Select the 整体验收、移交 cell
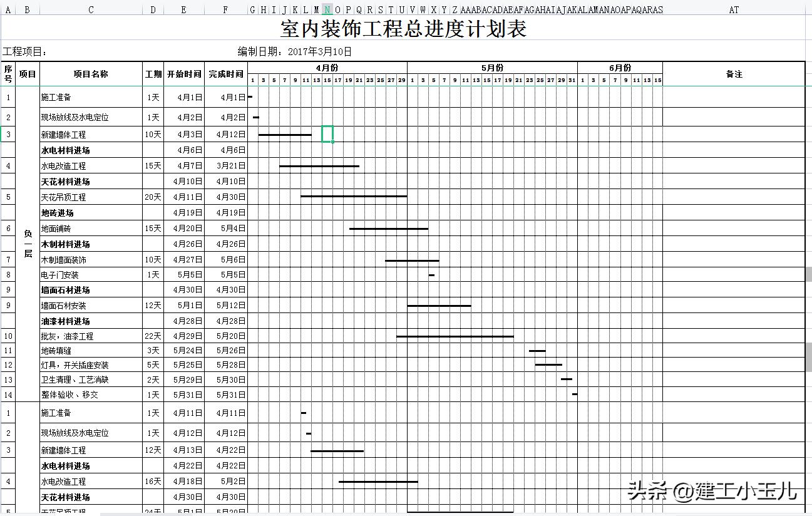The image size is (812, 516). click(91, 395)
